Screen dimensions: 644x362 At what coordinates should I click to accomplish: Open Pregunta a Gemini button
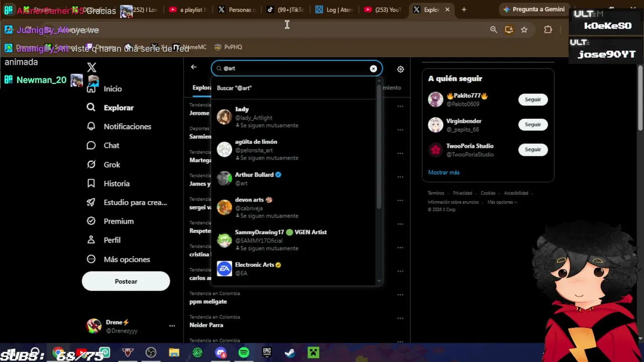(x=534, y=10)
